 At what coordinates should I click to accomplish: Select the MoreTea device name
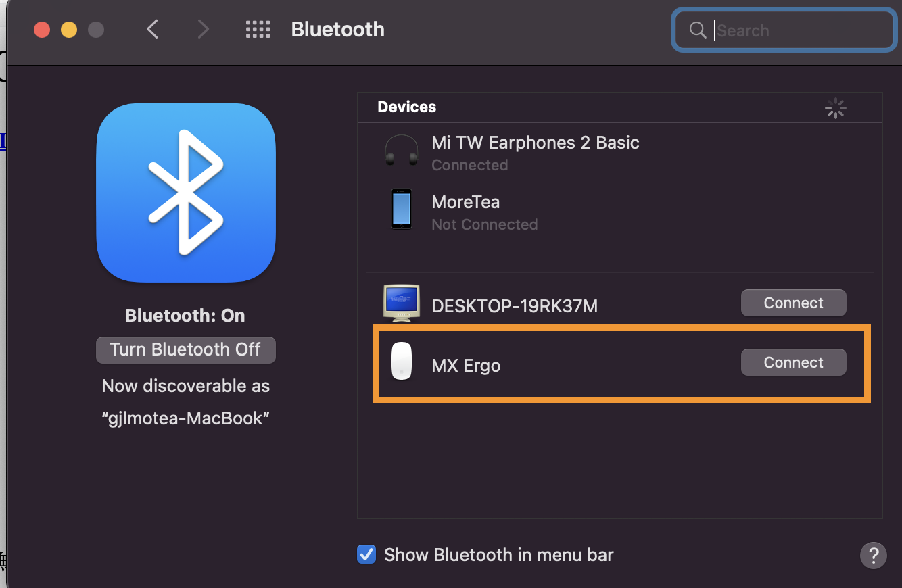(466, 202)
